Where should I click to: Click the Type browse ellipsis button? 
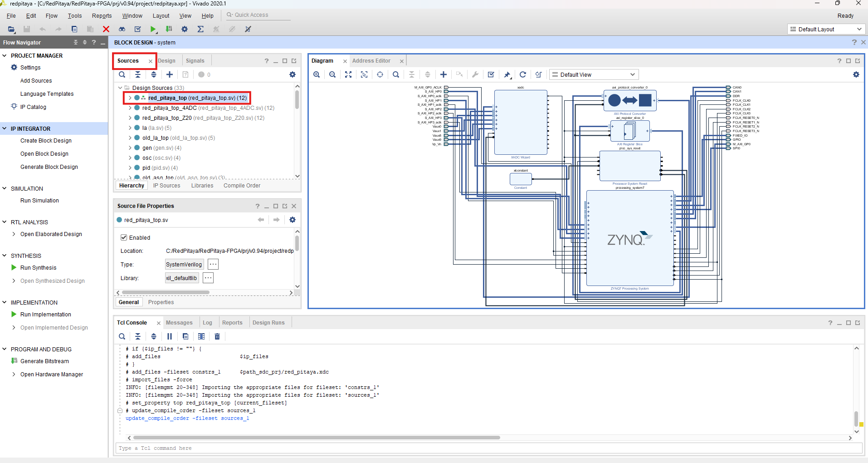pos(213,264)
